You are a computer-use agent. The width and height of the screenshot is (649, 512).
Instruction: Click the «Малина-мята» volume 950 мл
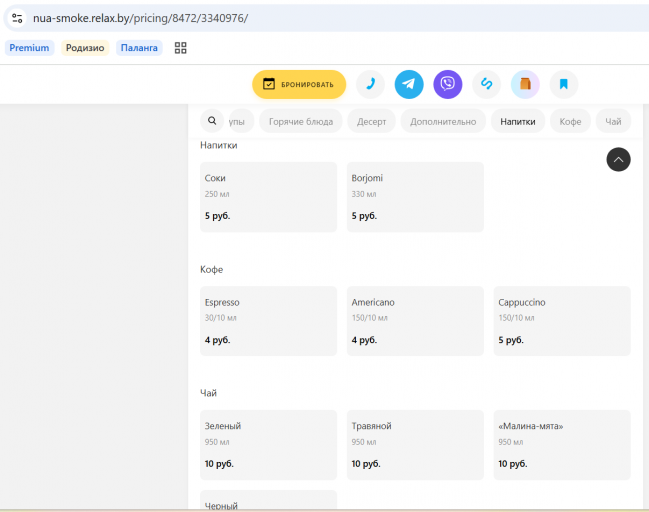pyautogui.click(x=511, y=442)
